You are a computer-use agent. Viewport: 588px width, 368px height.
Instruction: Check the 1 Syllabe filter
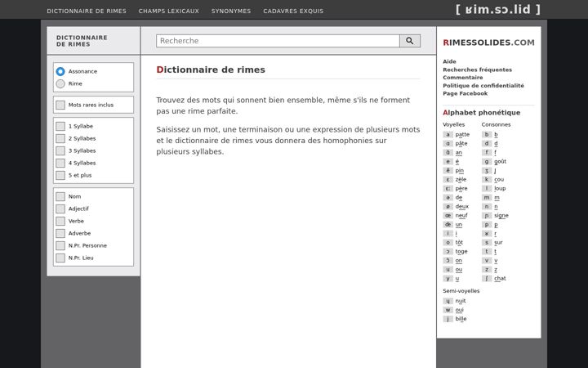60,126
